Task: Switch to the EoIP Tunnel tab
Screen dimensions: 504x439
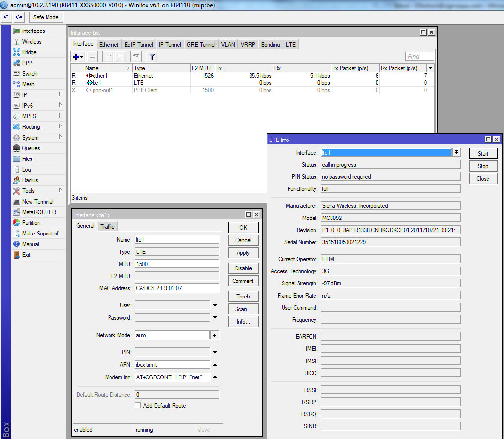Action: (139, 44)
